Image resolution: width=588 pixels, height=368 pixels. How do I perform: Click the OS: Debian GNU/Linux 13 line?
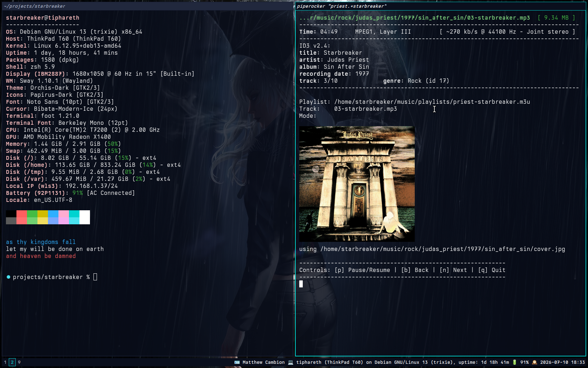74,32
